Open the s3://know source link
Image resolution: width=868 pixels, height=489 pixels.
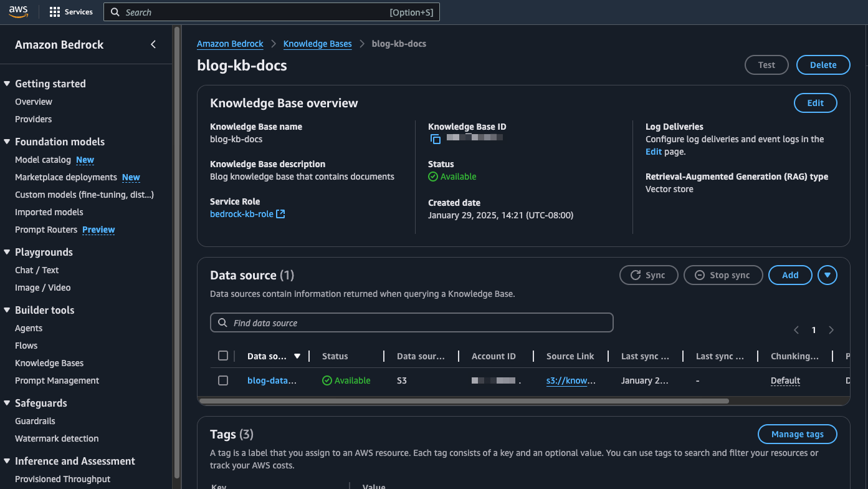(x=571, y=380)
